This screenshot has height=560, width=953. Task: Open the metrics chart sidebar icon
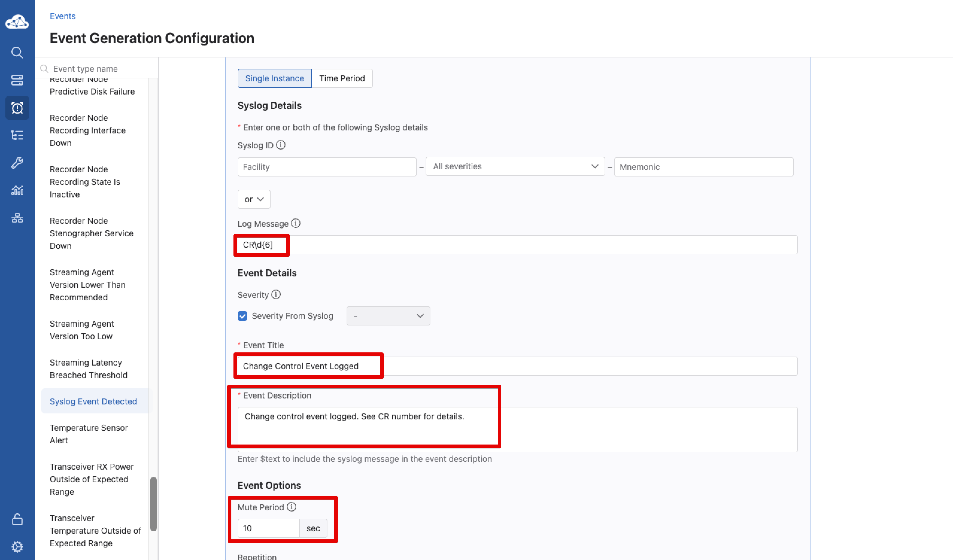[17, 190]
